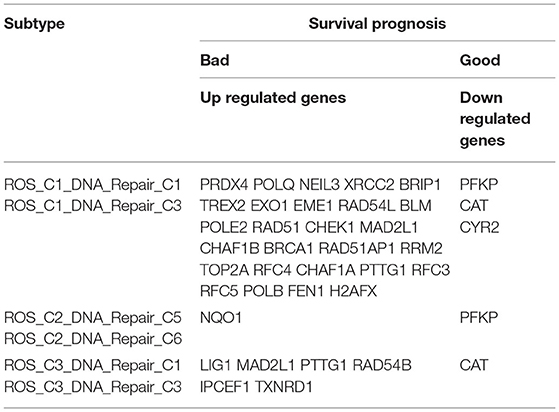Click the ROS_C3_DNA_Repair_C1 subtype (bottom section)
Screen dimensions: 559x412
(92, 365)
